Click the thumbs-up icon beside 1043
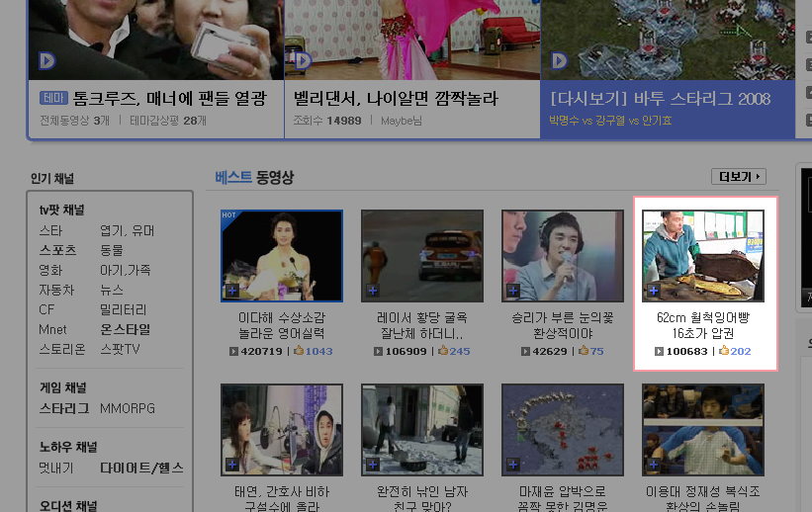 (x=299, y=351)
